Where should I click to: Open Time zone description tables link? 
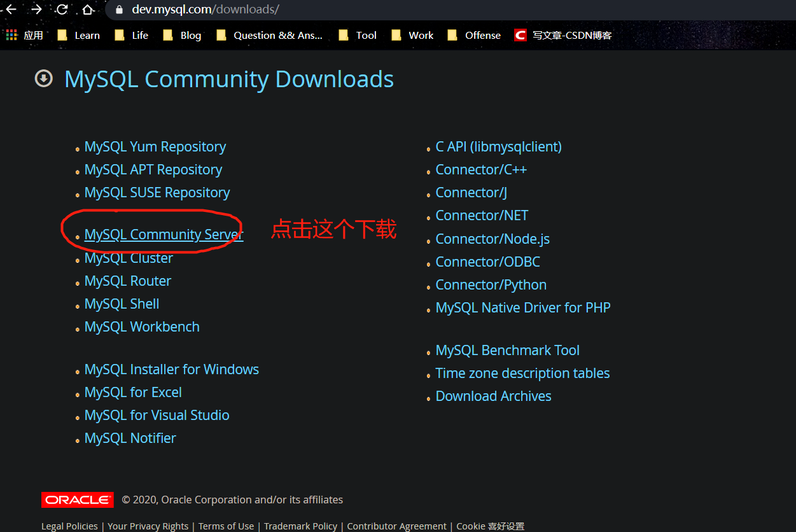tap(523, 373)
